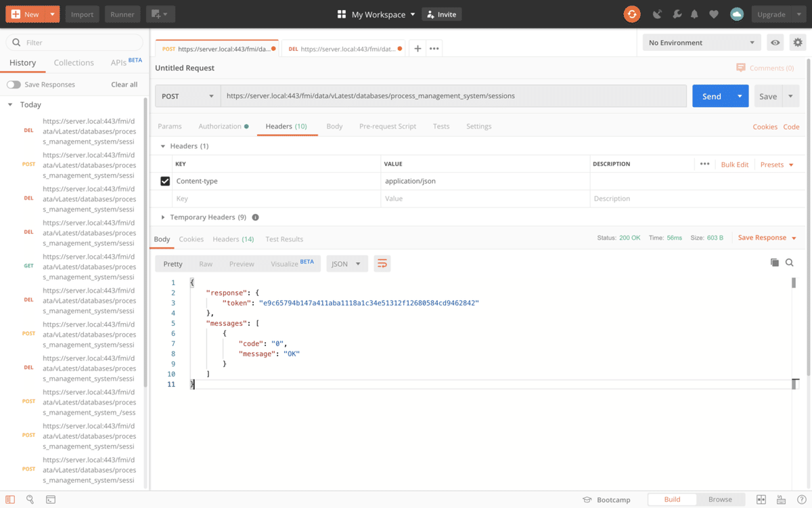
Task: Uncheck the Content-type header checkbox
Action: (x=164, y=181)
